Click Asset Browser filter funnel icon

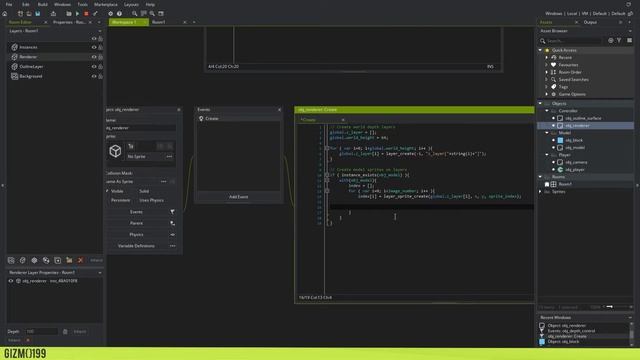[619, 40]
